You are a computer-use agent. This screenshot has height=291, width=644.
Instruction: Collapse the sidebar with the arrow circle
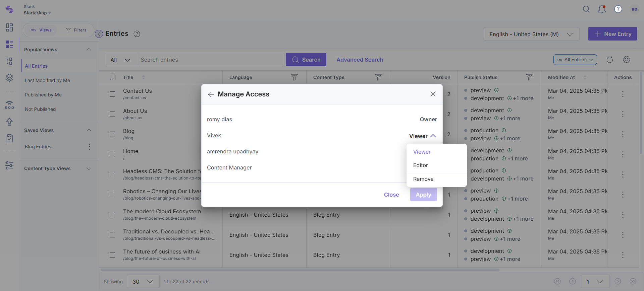99,34
